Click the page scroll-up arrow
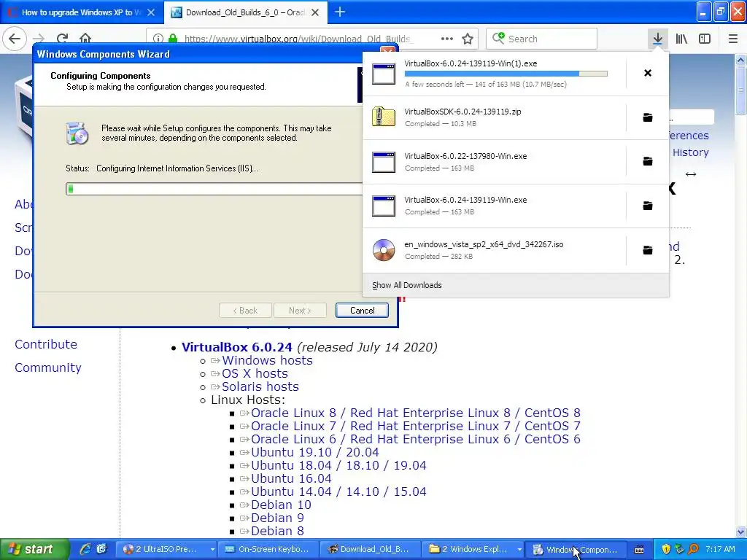747x560 pixels. (741, 60)
